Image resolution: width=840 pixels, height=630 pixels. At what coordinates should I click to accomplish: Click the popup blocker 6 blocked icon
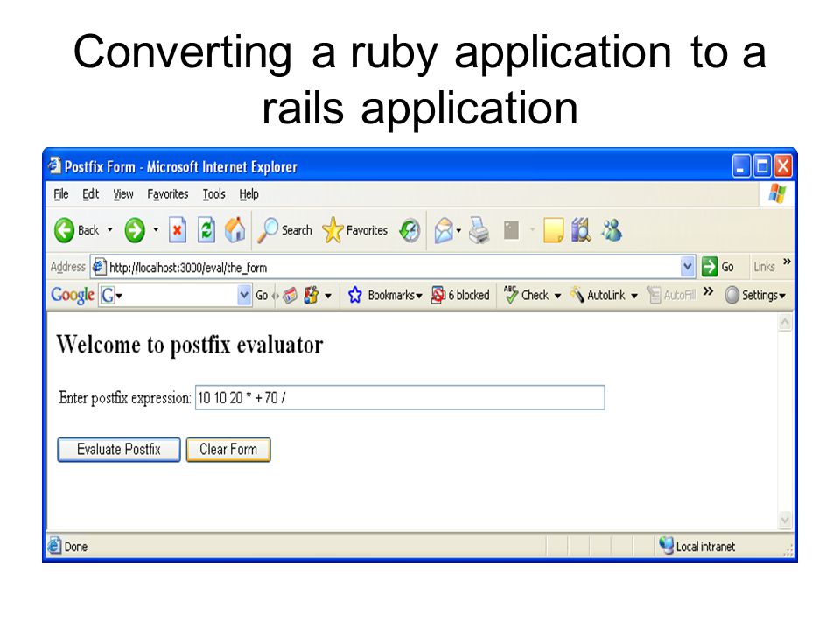437,295
